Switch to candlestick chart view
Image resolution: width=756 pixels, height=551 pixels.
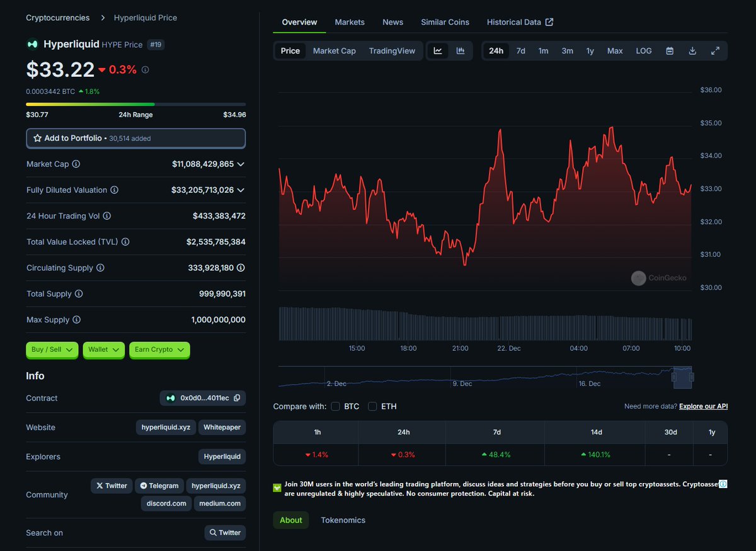(461, 50)
